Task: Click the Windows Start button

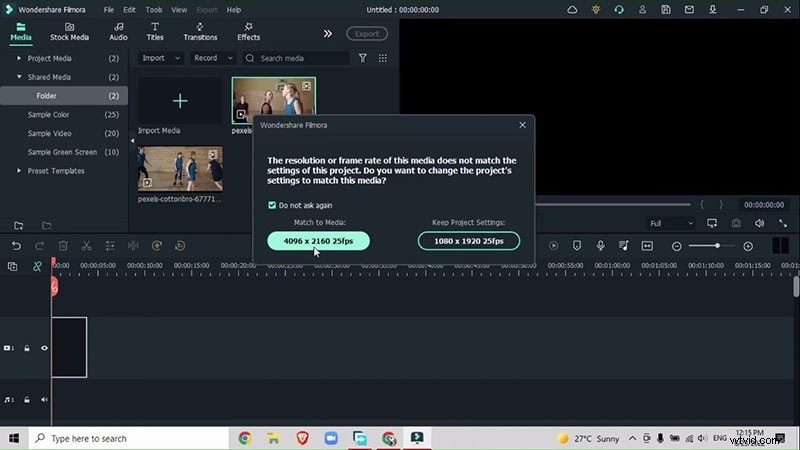Action: coord(14,438)
